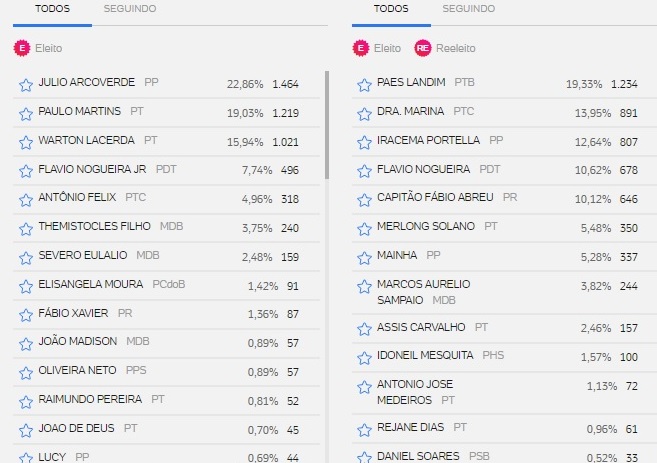The height and width of the screenshot is (463, 657).
Task: Open candidate Merlong Solano's name
Action: coord(426,226)
